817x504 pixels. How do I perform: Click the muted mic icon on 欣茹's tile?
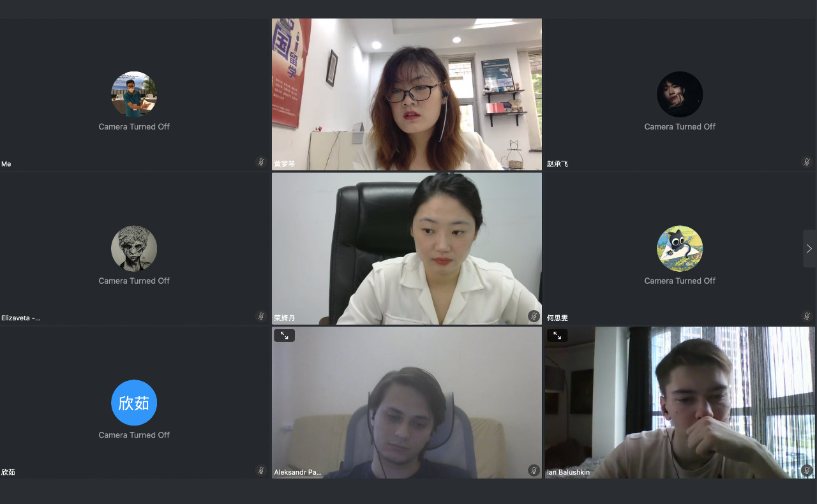pos(260,470)
